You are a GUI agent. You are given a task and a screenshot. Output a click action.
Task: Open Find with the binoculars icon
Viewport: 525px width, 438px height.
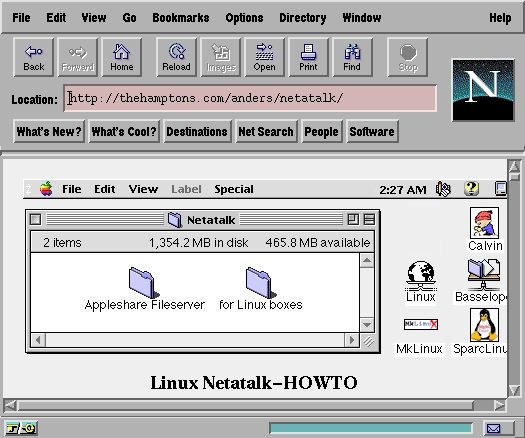352,57
